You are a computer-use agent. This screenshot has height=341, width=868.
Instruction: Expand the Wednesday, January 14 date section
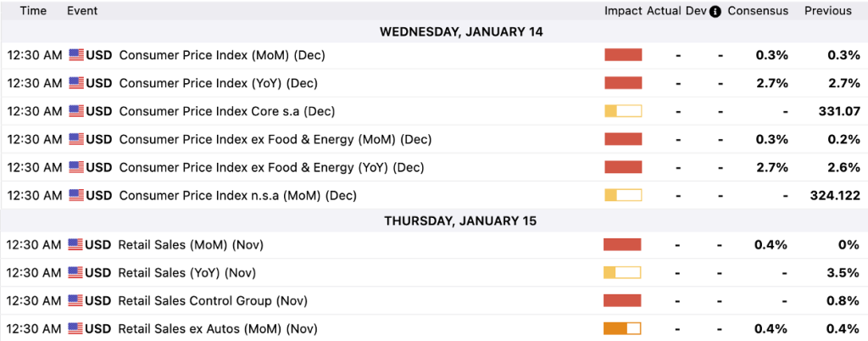coord(461,32)
